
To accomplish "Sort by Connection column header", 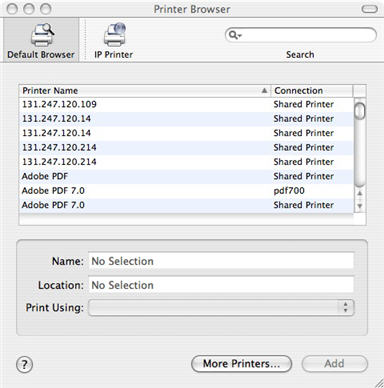I will (x=311, y=91).
